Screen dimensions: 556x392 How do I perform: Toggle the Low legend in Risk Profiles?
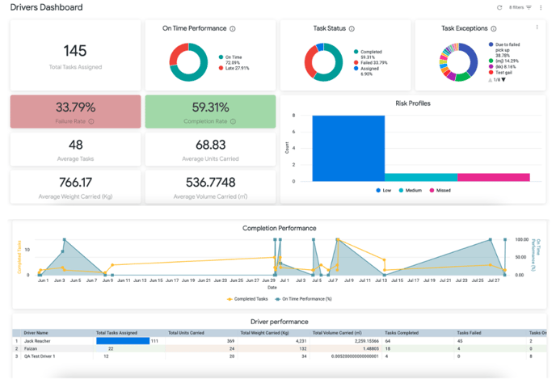tap(384, 191)
